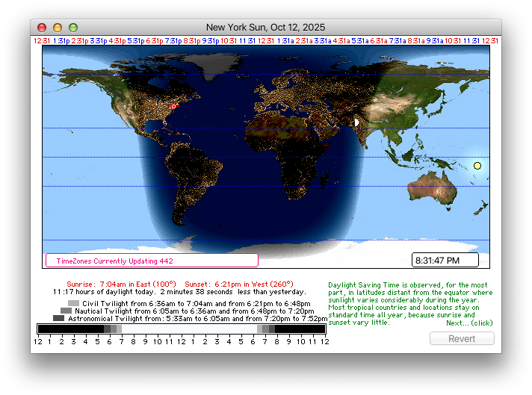The height and width of the screenshot is (395, 532).
Task: Click the white half-moon marker over Asia
Action: (356, 120)
